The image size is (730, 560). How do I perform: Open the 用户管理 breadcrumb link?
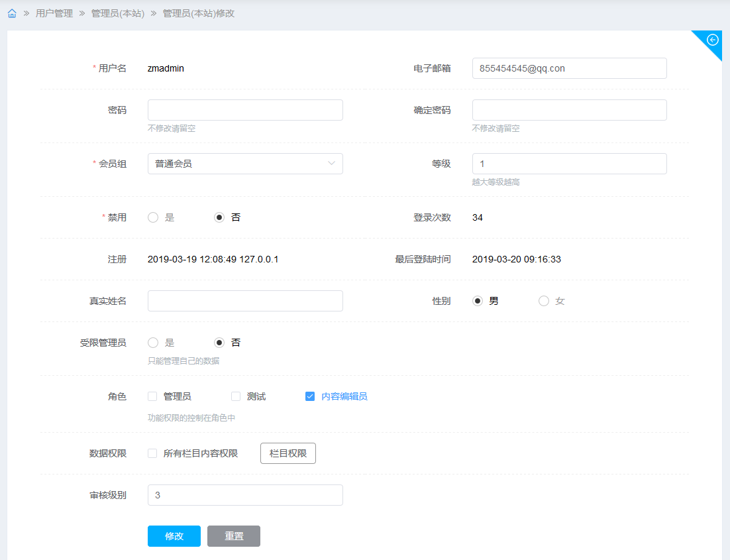point(54,13)
